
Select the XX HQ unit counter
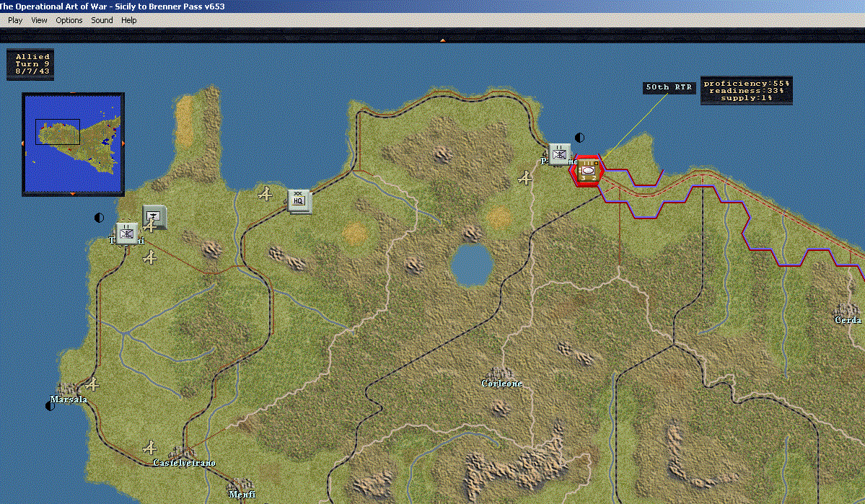pyautogui.click(x=299, y=200)
